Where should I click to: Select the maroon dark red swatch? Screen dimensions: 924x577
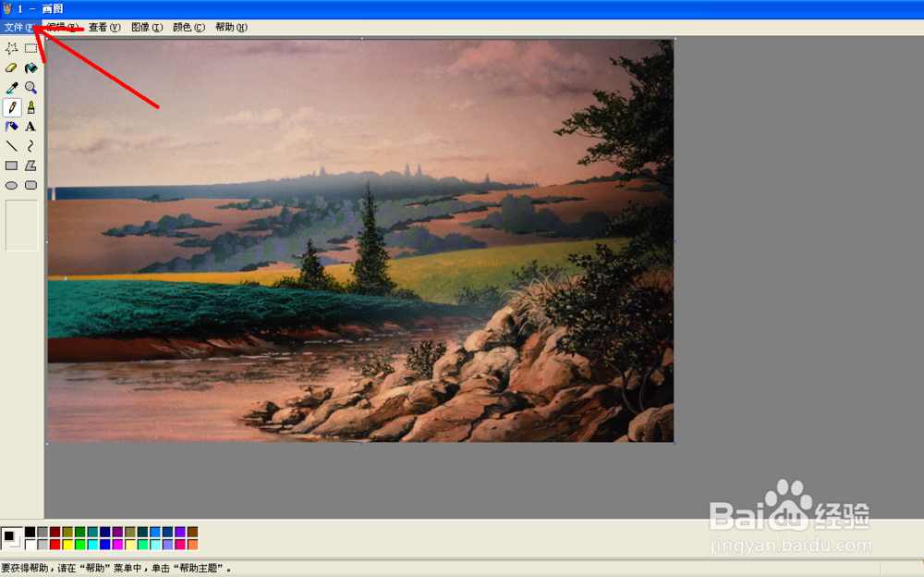point(55,533)
